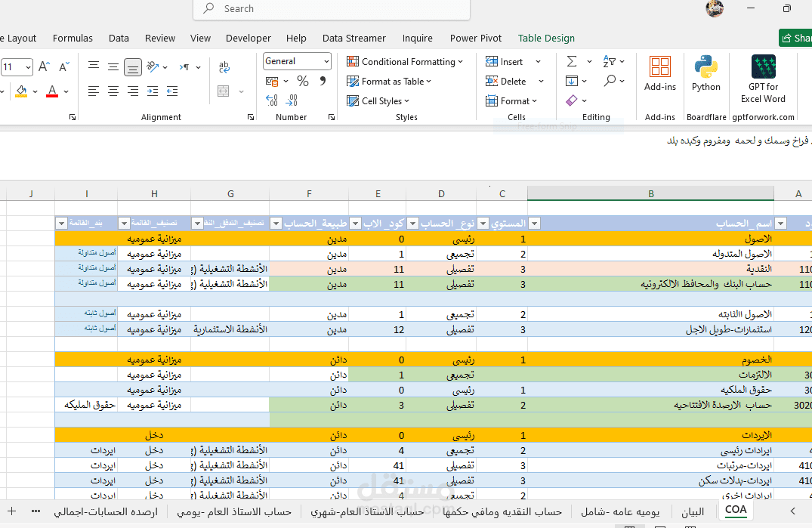Click into the Search box
This screenshot has height=528, width=812.
[x=332, y=9]
